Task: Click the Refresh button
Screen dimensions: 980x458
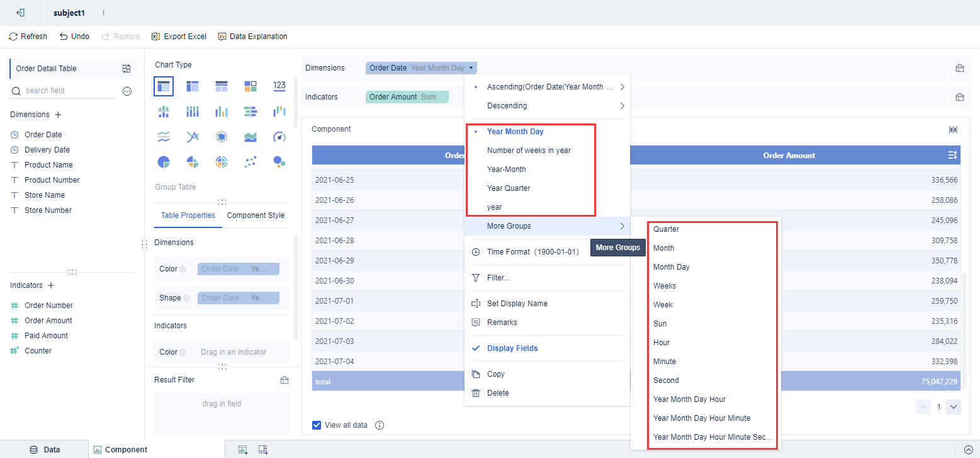Action: 28,36
